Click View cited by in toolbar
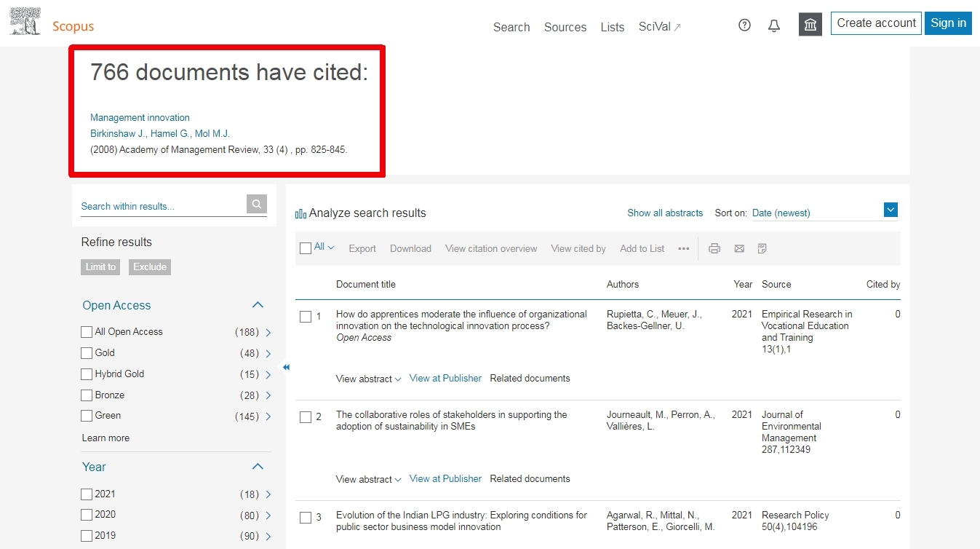 tap(578, 248)
